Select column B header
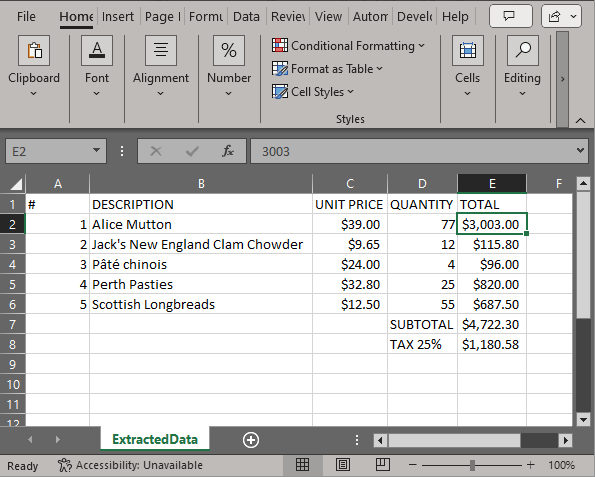 tap(201, 184)
